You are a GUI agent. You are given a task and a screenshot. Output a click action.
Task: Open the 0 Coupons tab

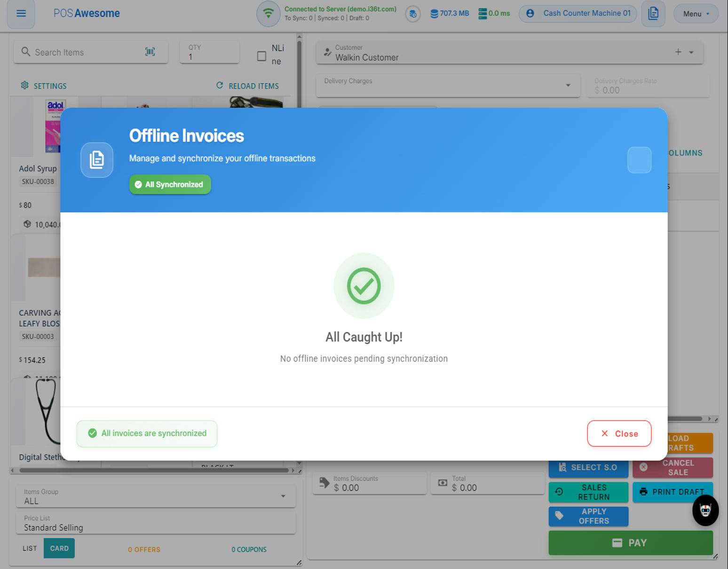pos(249,549)
